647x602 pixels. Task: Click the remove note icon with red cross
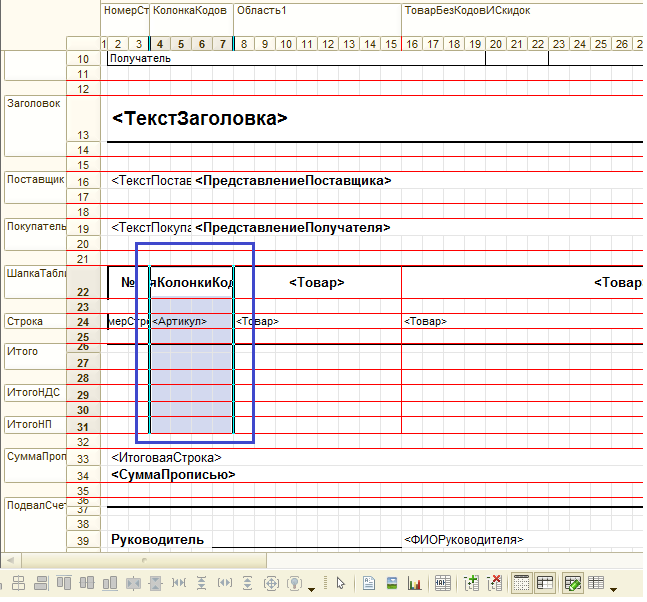point(495,583)
